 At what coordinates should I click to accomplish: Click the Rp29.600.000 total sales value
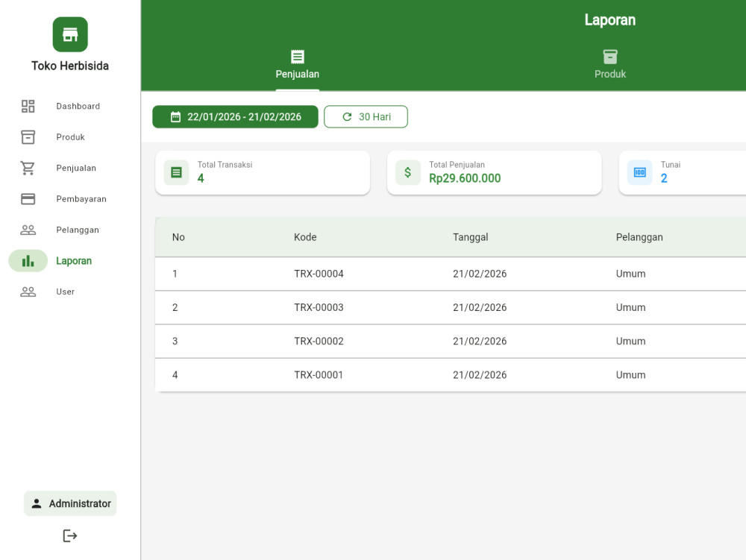[x=465, y=178]
